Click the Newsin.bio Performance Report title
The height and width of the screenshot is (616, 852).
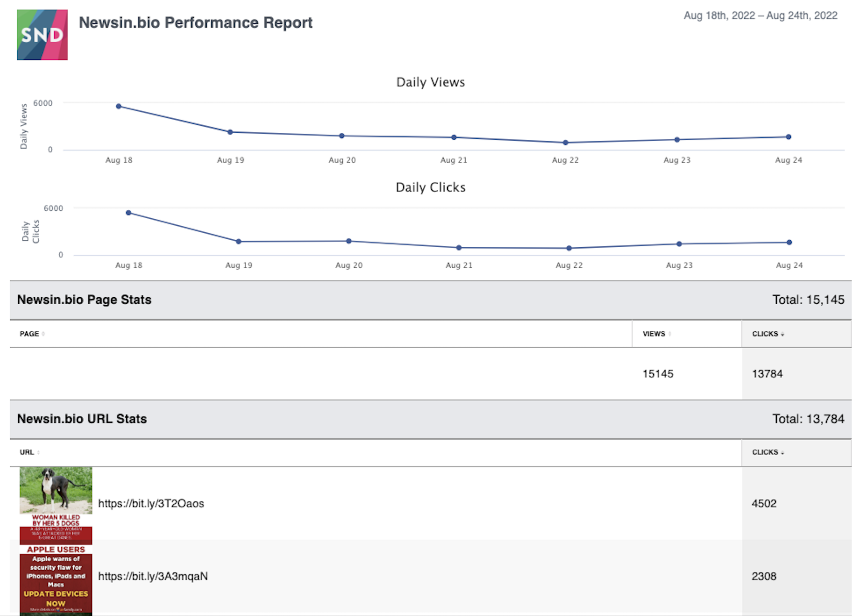tap(195, 22)
